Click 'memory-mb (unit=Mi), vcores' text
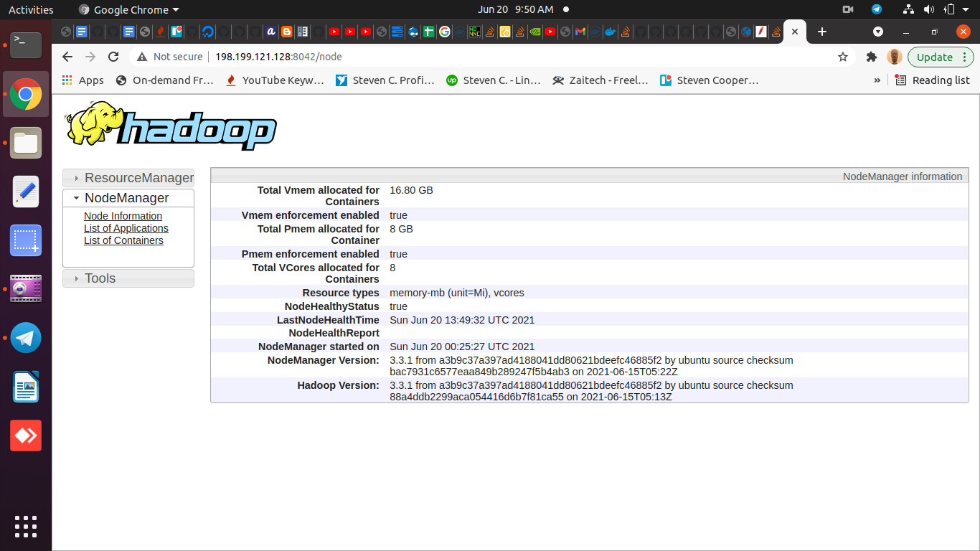The height and width of the screenshot is (551, 980). coord(456,293)
